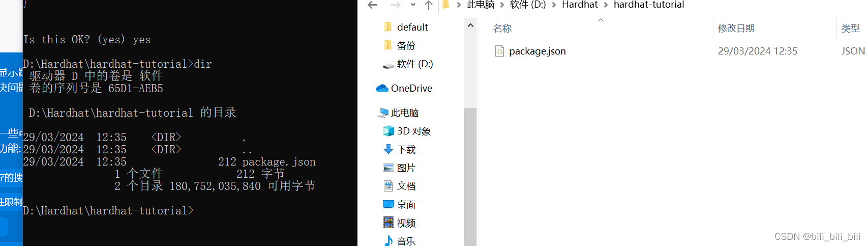This screenshot has height=246, width=868.
Task: Open 文档 in the navigation pane
Action: pyautogui.click(x=406, y=186)
